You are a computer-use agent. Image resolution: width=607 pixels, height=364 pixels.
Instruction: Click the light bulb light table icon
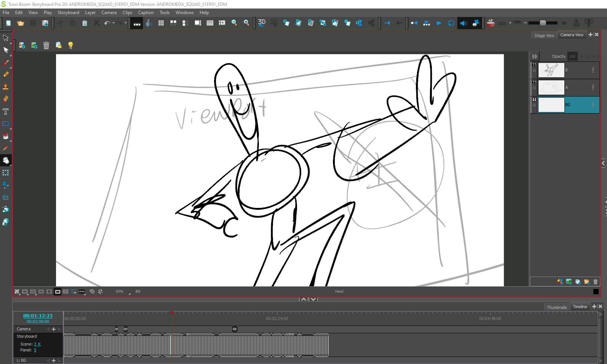point(70,45)
